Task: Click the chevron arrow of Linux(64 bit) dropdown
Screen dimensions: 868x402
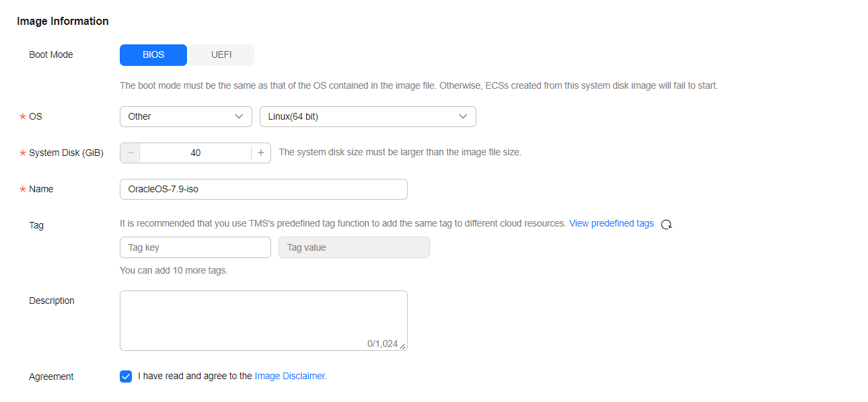Action: 463,116
